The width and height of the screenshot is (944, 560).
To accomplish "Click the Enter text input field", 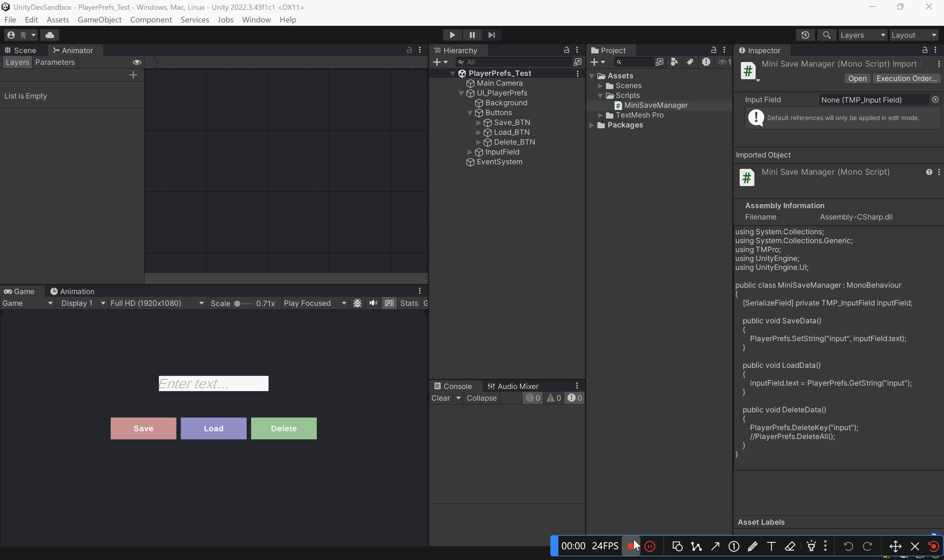I will click(213, 383).
